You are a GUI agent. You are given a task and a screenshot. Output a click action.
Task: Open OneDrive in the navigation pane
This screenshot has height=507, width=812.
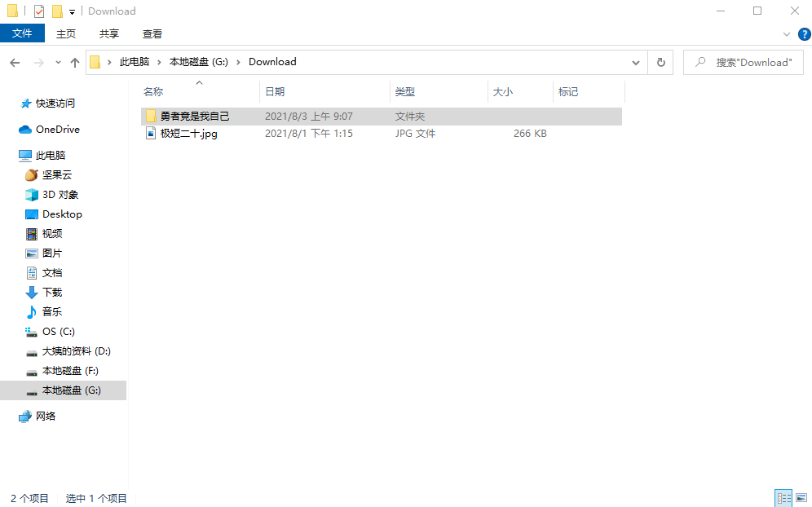tap(58, 130)
